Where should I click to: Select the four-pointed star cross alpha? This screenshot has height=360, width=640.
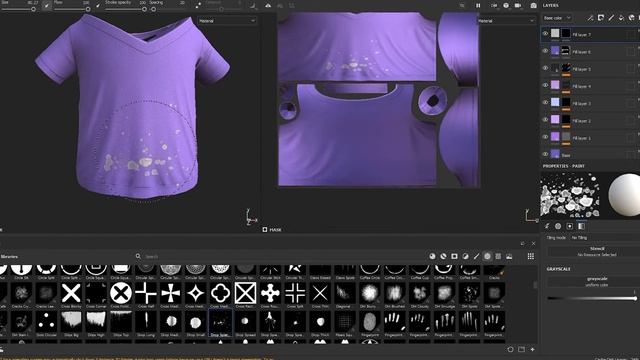point(196,293)
